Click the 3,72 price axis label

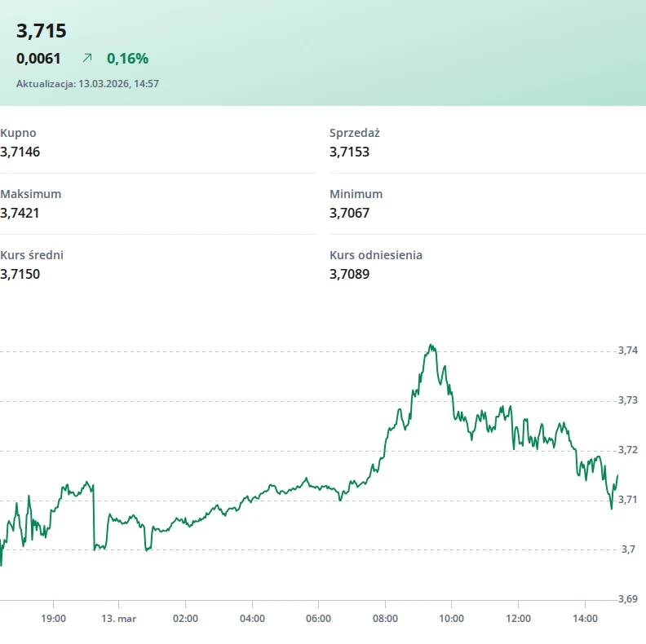628,450
